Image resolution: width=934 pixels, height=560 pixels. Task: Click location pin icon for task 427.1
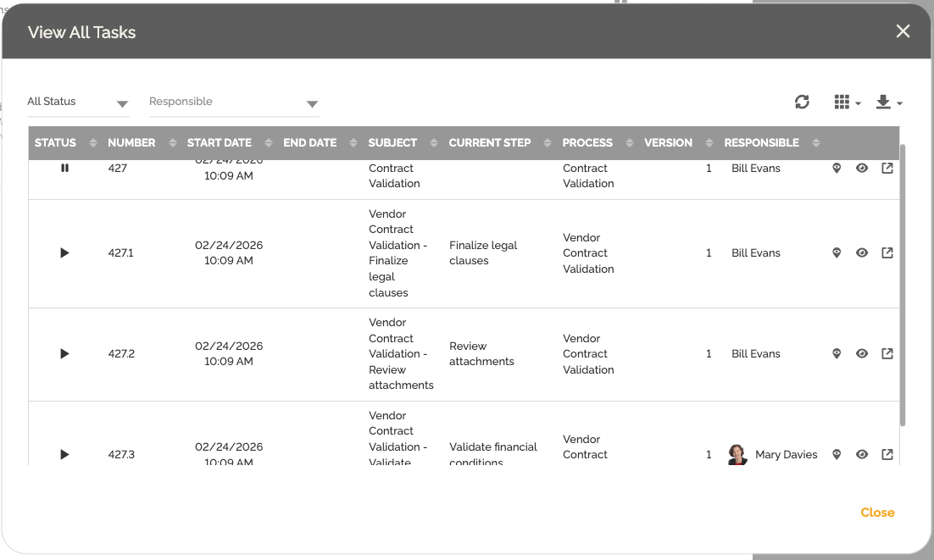pos(837,253)
